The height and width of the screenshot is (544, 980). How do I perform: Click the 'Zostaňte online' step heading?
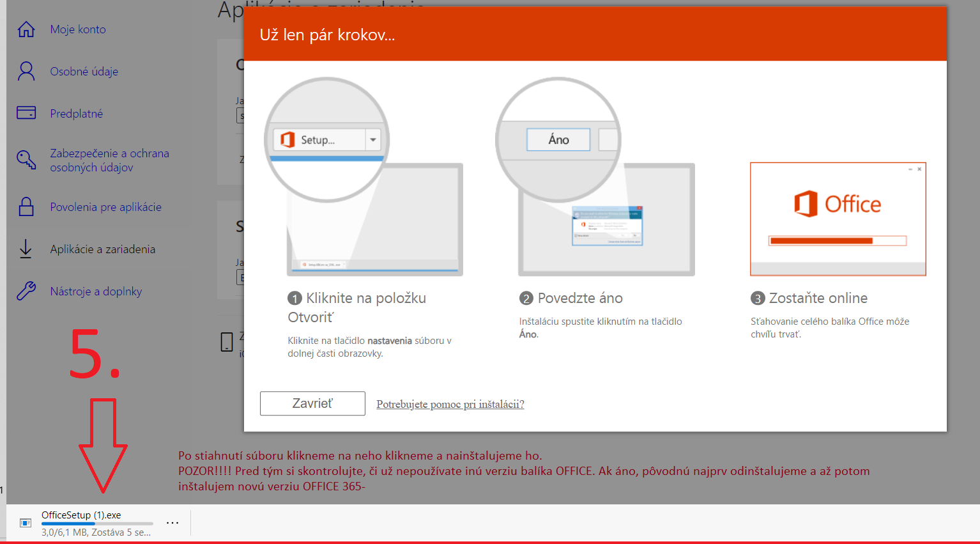point(809,298)
